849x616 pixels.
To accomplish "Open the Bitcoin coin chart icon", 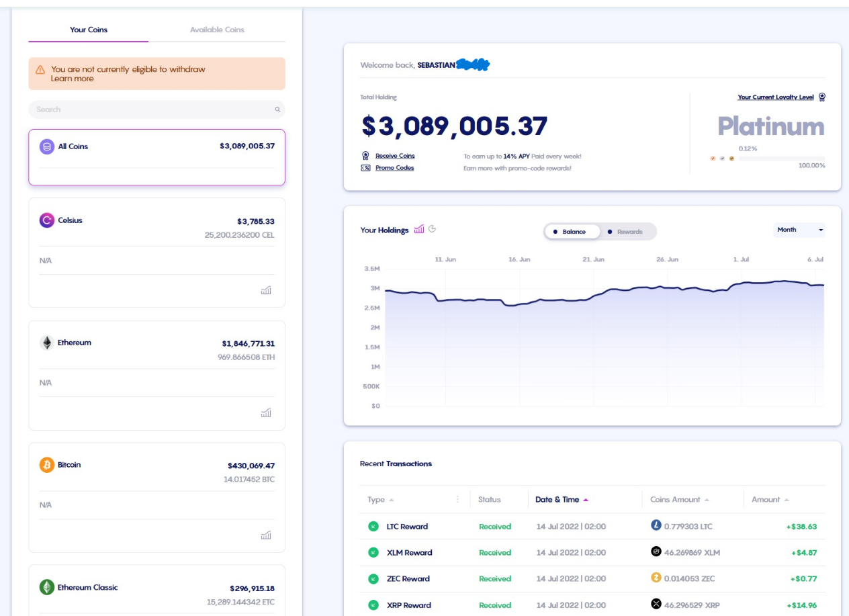I will (266, 535).
